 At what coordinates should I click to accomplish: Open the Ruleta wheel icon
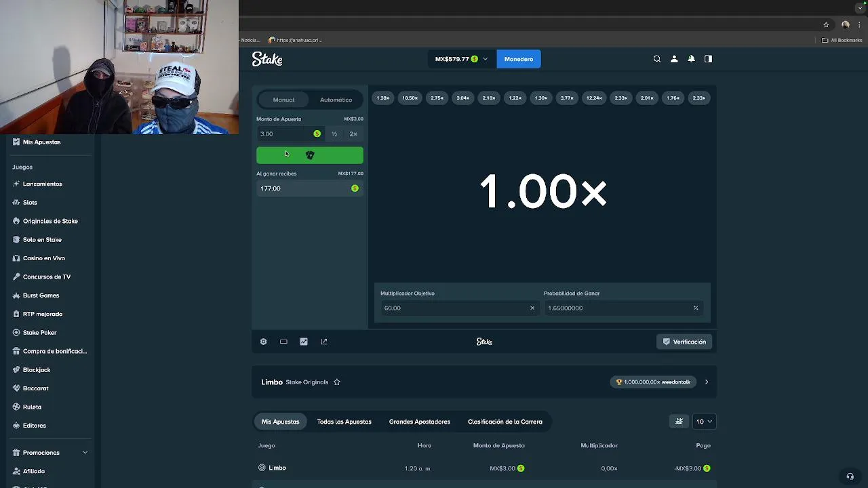pyautogui.click(x=16, y=407)
